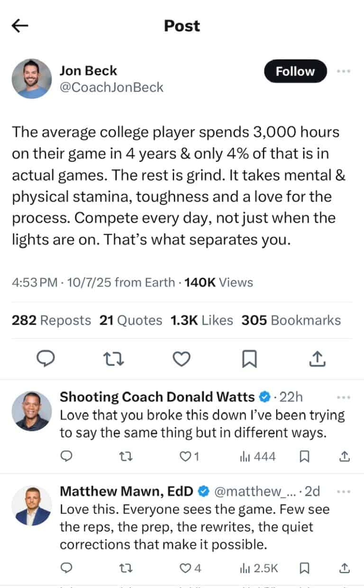
Task: Like Donald Watts' reply
Action: click(x=186, y=457)
